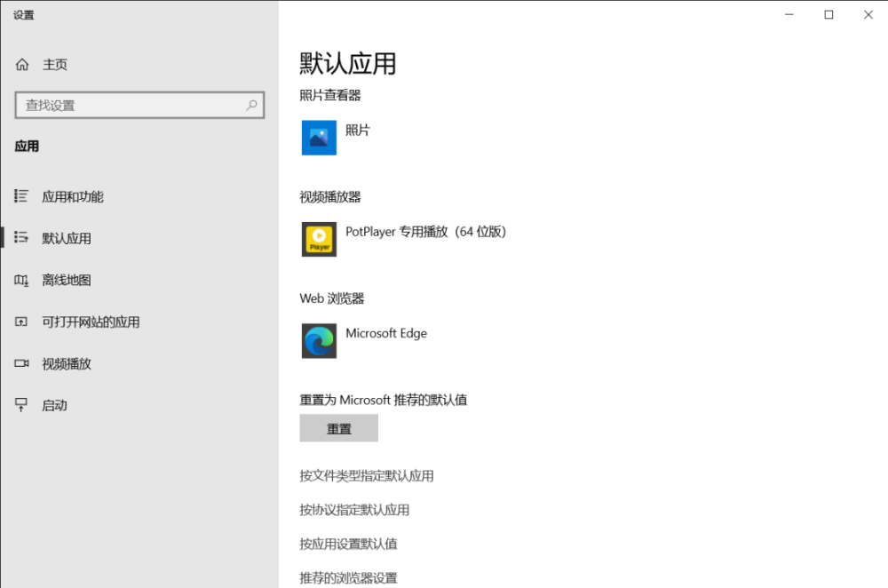Change default video player from PotPlayer label
Image resolution: width=888 pixels, height=588 pixels.
point(425,232)
